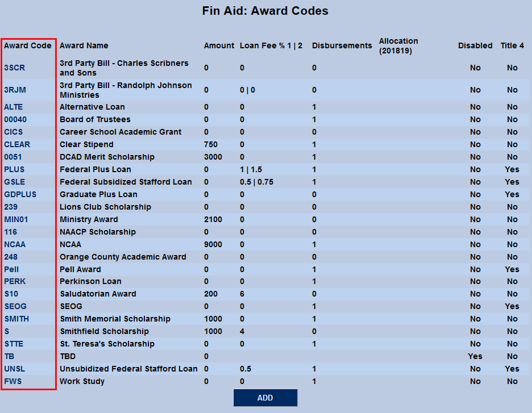
Task: Click the Disabled column header
Action: [475, 46]
